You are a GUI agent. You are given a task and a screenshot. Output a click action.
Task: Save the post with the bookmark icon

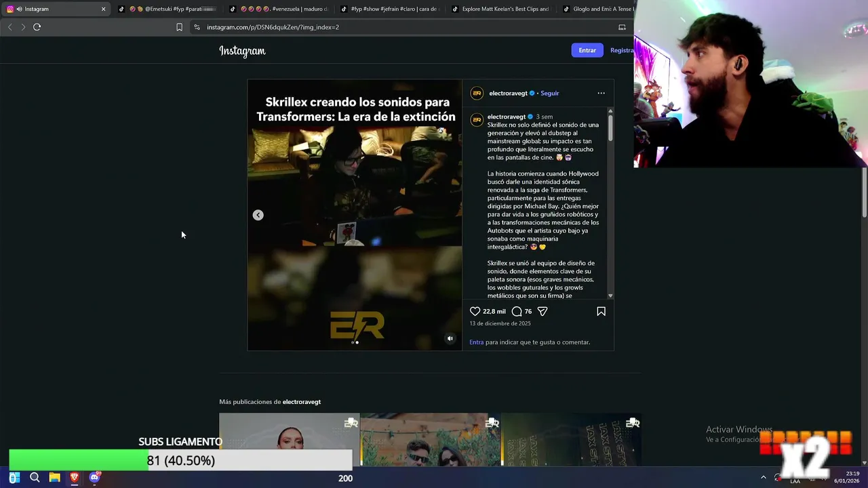[x=601, y=311]
